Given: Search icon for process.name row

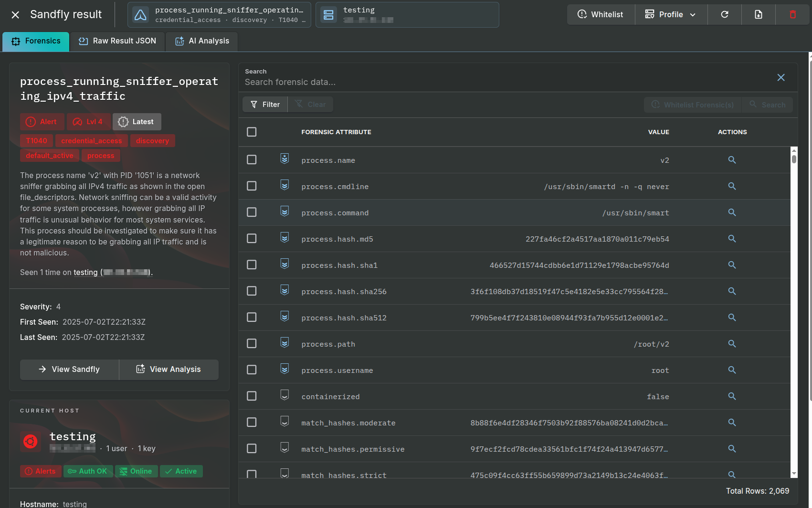Looking at the screenshot, I should [x=732, y=160].
